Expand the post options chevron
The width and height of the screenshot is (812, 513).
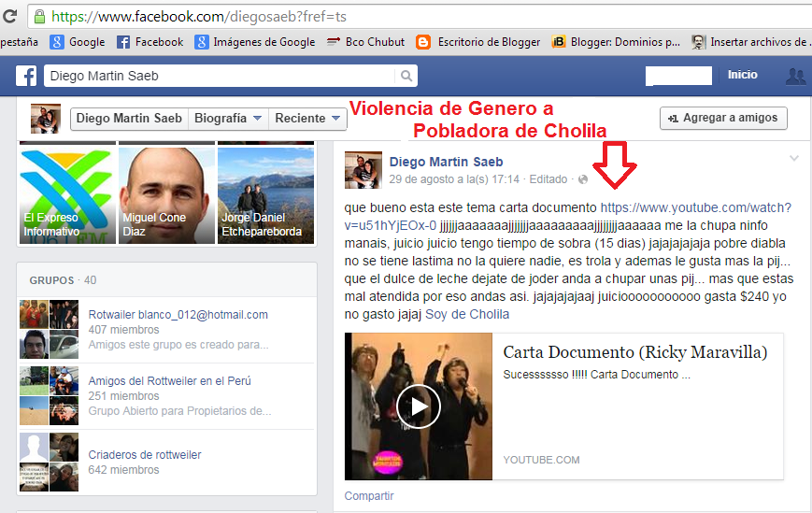click(794, 159)
